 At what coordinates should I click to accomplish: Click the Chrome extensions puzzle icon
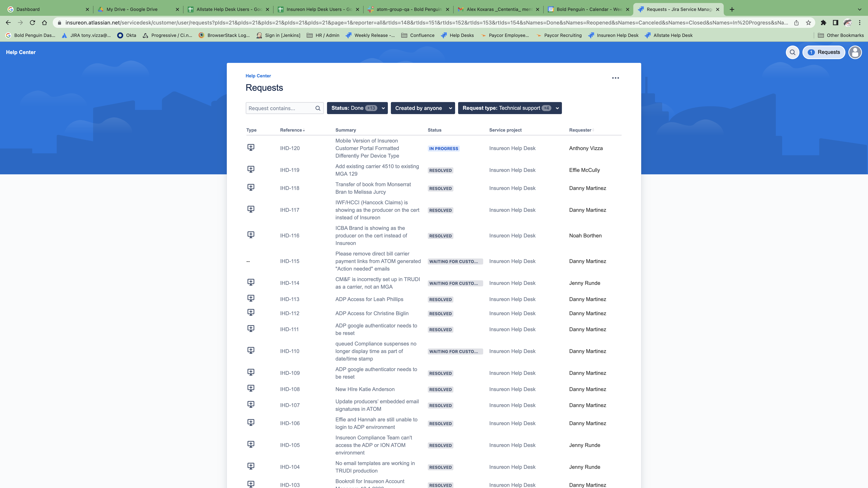click(x=823, y=23)
